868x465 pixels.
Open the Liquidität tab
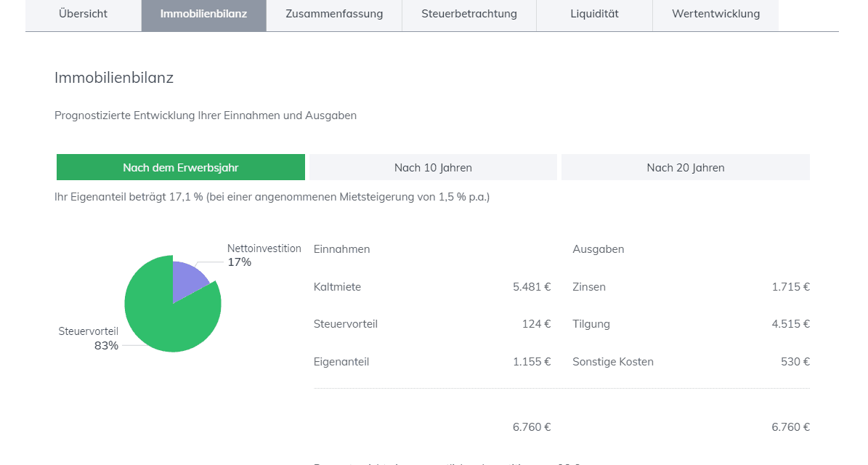[594, 14]
